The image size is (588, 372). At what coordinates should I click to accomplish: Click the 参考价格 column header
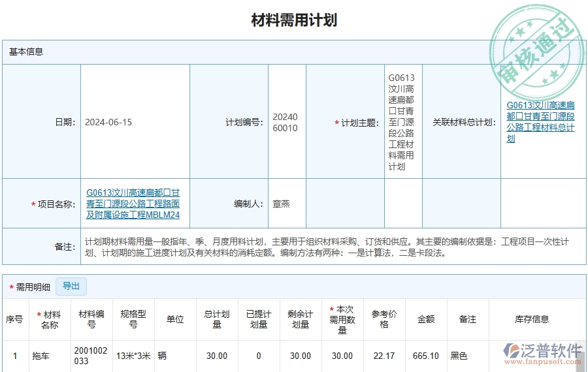point(384,319)
